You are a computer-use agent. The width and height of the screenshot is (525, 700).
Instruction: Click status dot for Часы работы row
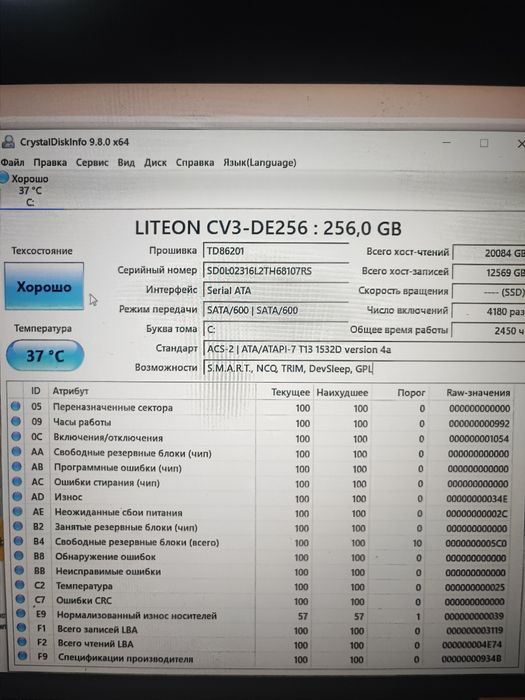(x=16, y=421)
